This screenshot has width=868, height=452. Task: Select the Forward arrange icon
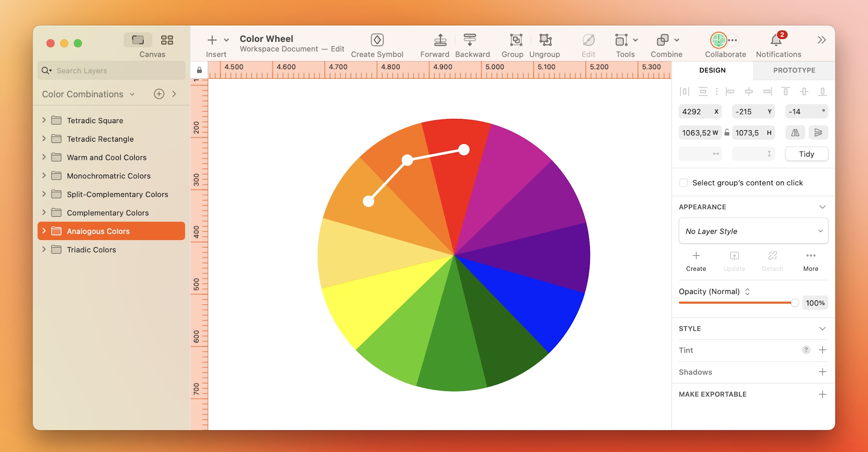pyautogui.click(x=440, y=40)
